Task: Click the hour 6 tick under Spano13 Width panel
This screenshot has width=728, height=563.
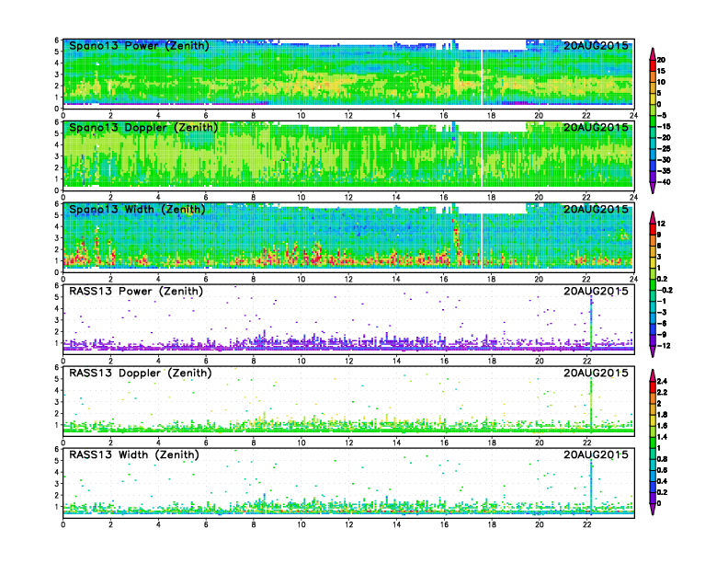Action: (206, 279)
